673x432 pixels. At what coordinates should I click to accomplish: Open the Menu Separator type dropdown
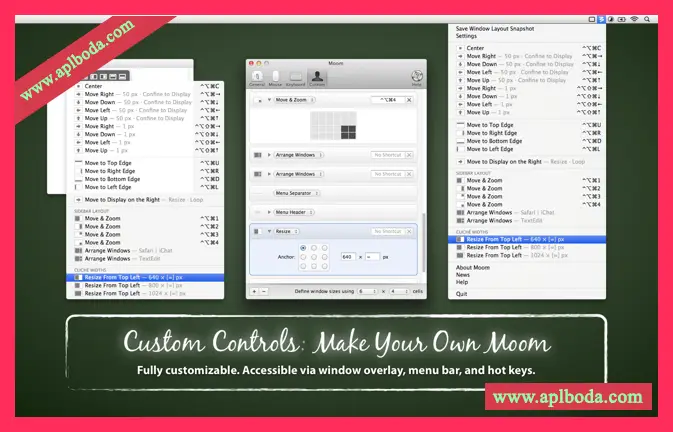pyautogui.click(x=297, y=193)
